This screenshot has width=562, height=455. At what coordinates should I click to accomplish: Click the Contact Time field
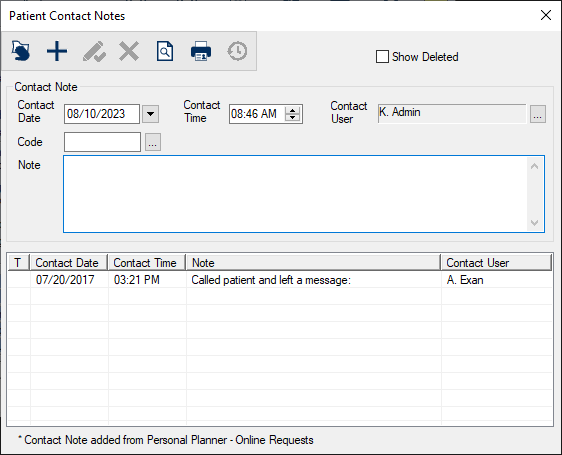tap(257, 114)
